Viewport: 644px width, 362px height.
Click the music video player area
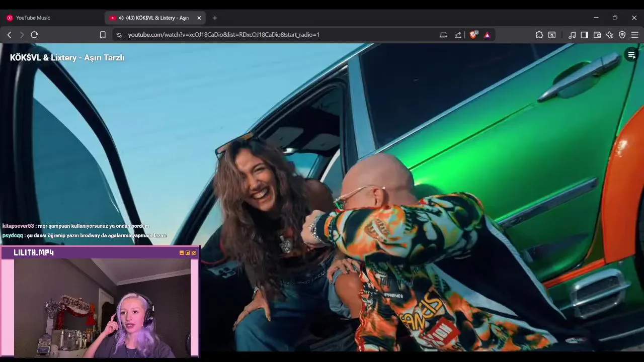[322, 197]
